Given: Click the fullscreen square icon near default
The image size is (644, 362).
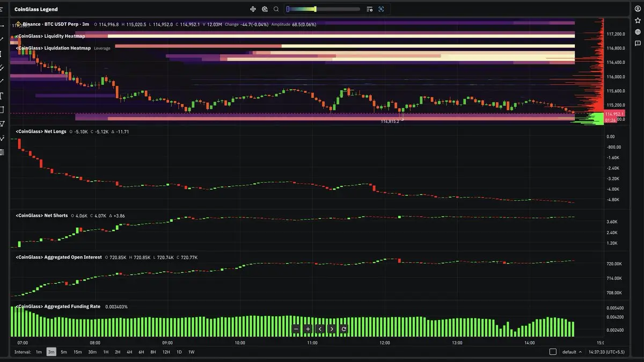Looking at the screenshot, I should click(x=553, y=352).
